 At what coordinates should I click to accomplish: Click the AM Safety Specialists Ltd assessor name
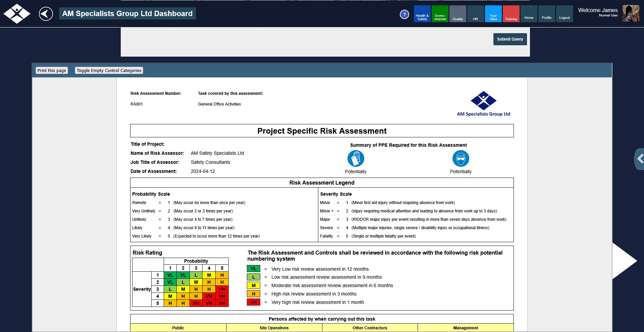click(217, 153)
